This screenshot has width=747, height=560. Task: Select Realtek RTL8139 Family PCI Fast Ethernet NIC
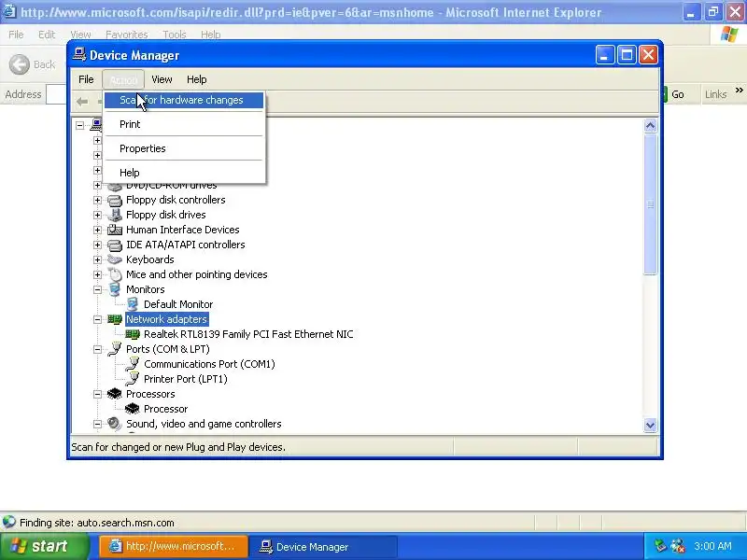point(248,334)
